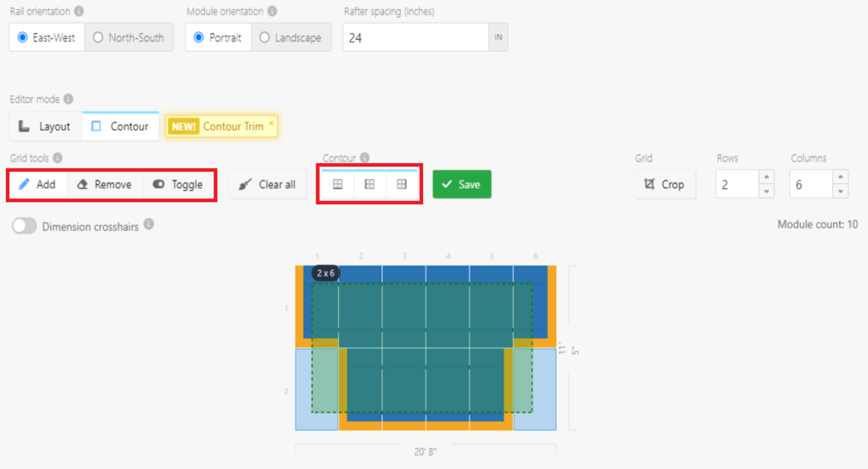Click the Rafter spacing input field
868x469 pixels.
pyautogui.click(x=415, y=37)
